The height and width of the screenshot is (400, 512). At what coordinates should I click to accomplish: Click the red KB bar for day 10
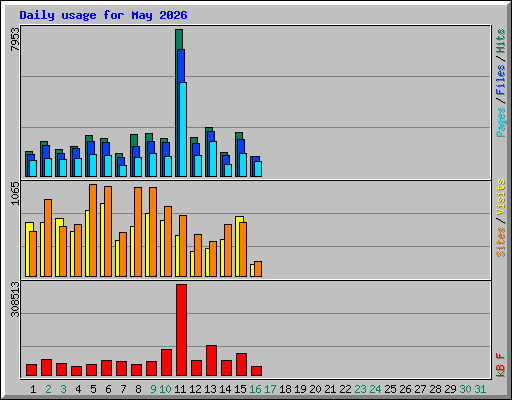[167, 362]
